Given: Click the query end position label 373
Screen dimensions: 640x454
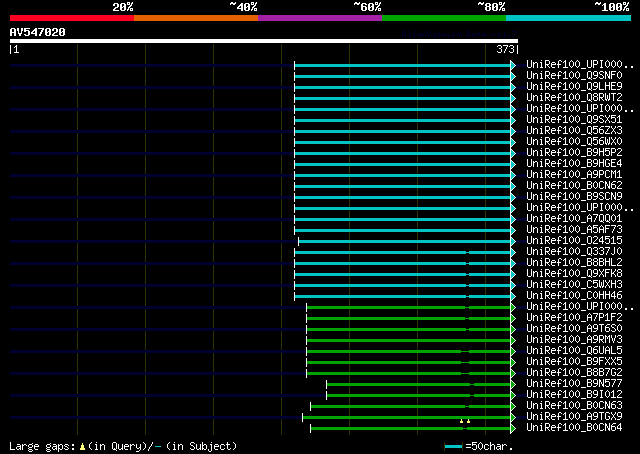Looking at the screenshot, I should tap(505, 49).
